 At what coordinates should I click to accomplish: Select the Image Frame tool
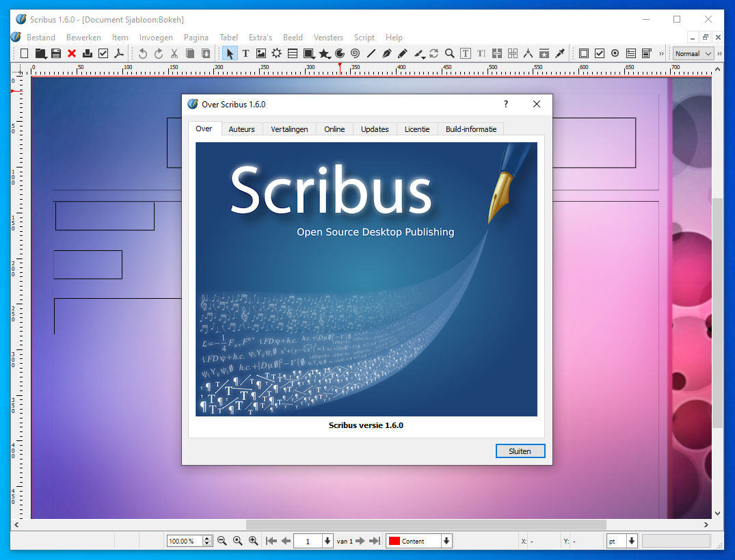pyautogui.click(x=261, y=53)
